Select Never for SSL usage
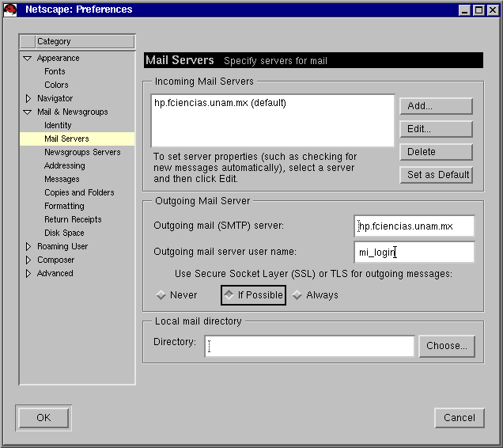Screen dimensions: 503x448 161,295
